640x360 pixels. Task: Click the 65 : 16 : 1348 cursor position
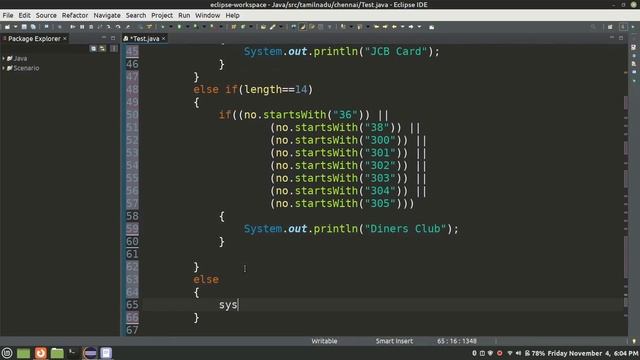coord(457,341)
